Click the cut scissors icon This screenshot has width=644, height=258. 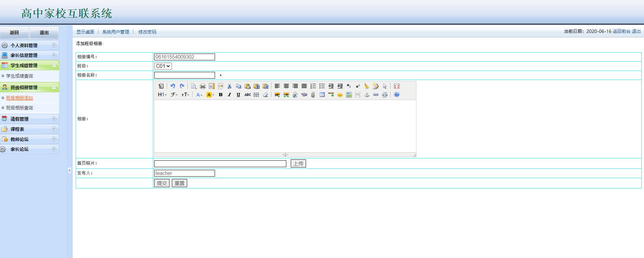(229, 86)
